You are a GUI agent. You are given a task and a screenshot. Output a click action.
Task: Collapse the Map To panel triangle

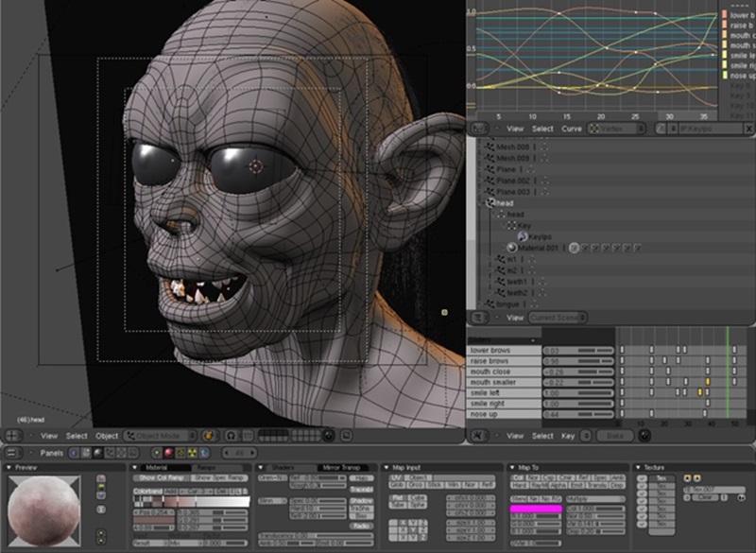[x=512, y=468]
